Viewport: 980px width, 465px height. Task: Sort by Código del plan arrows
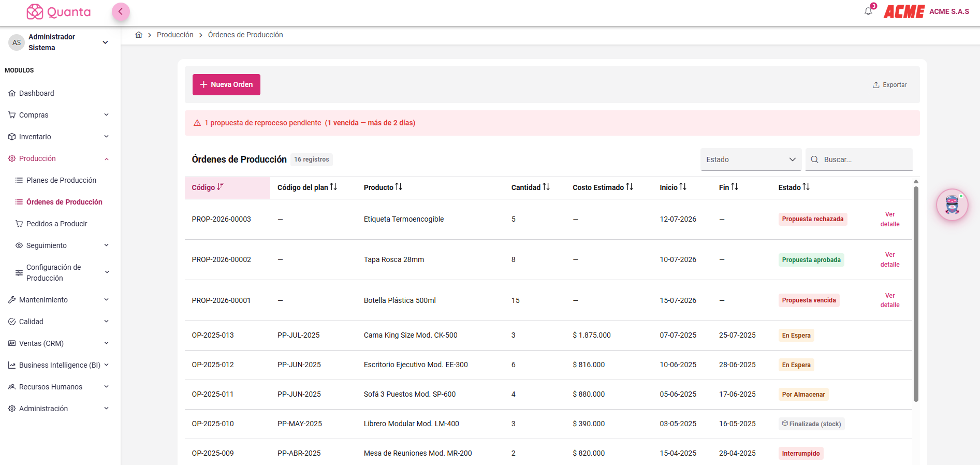[x=333, y=187]
